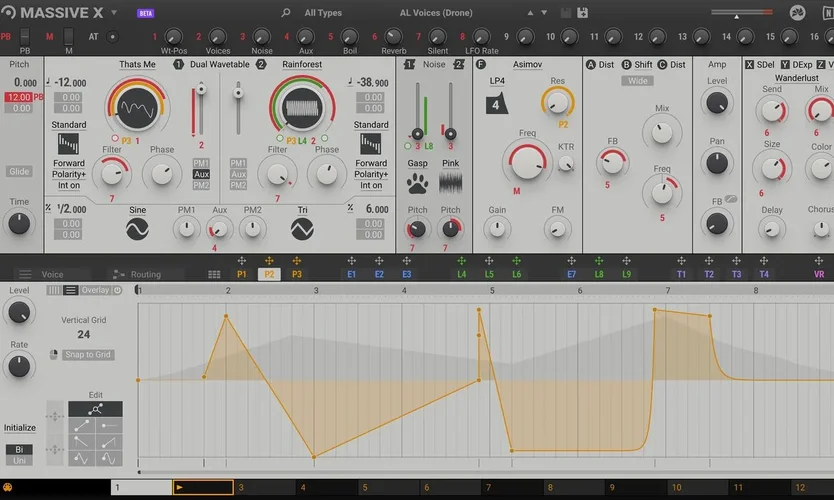Toggle the Overlay power button
Viewport: 834px width, 500px height.
tap(117, 290)
